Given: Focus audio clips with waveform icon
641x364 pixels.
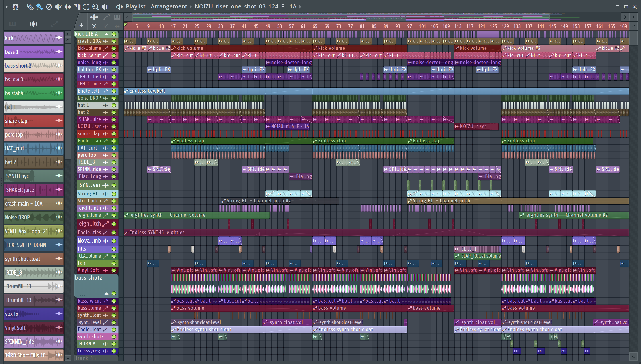Looking at the screenshot, I should (94, 17).
